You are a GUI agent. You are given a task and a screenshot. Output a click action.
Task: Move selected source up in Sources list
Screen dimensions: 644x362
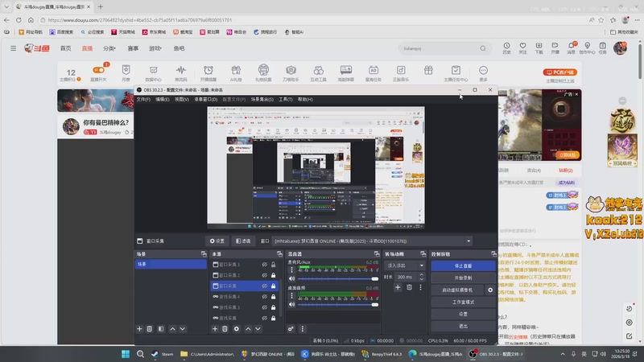[248, 329]
